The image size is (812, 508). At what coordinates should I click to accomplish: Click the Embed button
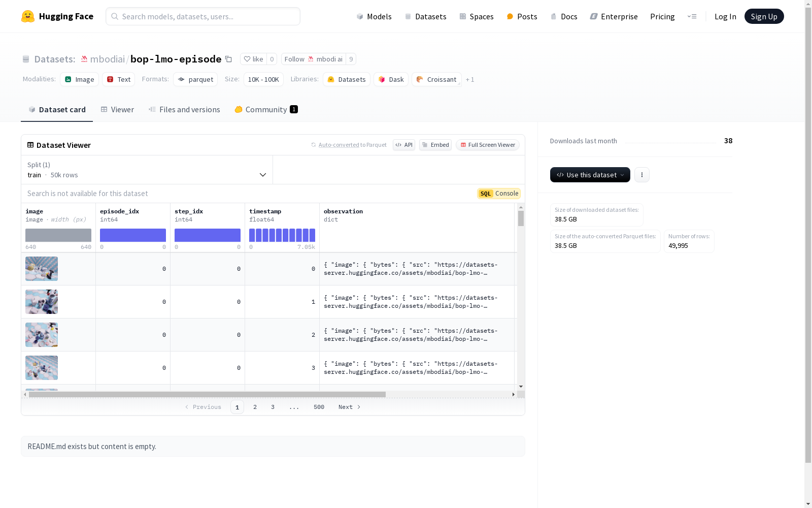click(435, 145)
